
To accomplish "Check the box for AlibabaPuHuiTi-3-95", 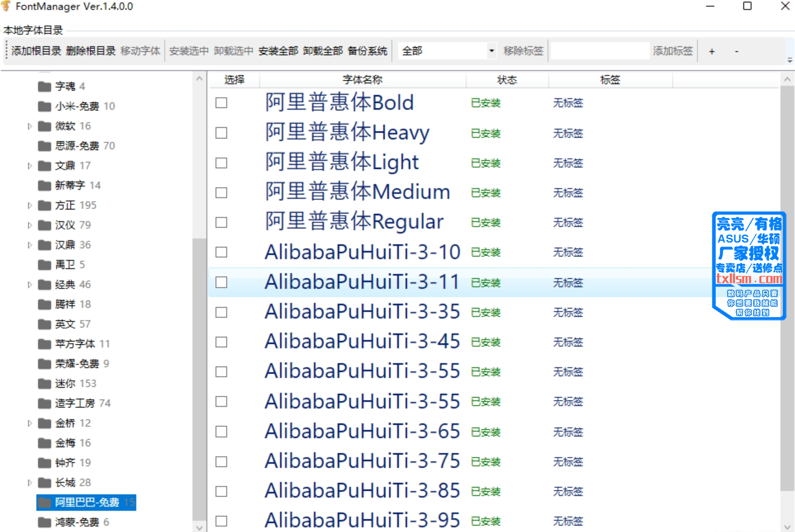I will point(221,521).
